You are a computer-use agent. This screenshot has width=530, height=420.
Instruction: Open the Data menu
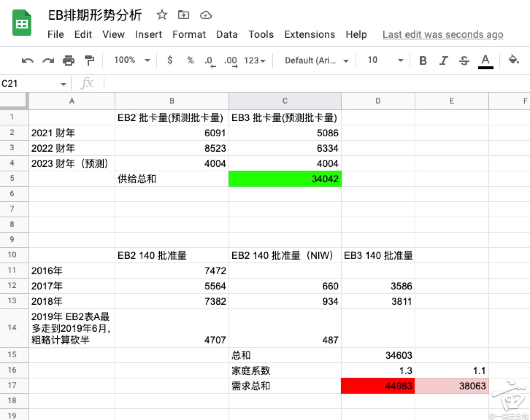pyautogui.click(x=226, y=35)
